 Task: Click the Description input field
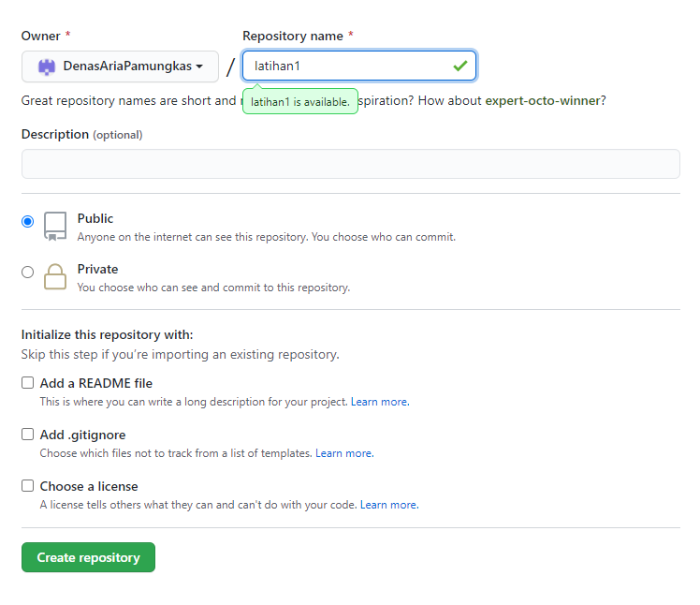[350, 164]
